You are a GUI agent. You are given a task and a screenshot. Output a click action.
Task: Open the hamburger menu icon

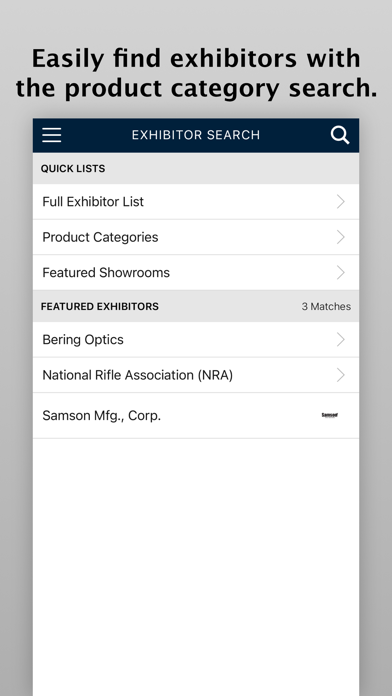click(51, 135)
